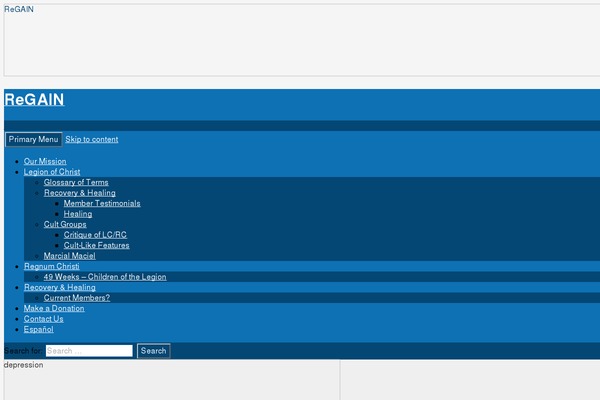Go to Member Testimonials page
Image resolution: width=600 pixels, height=400 pixels.
point(102,203)
